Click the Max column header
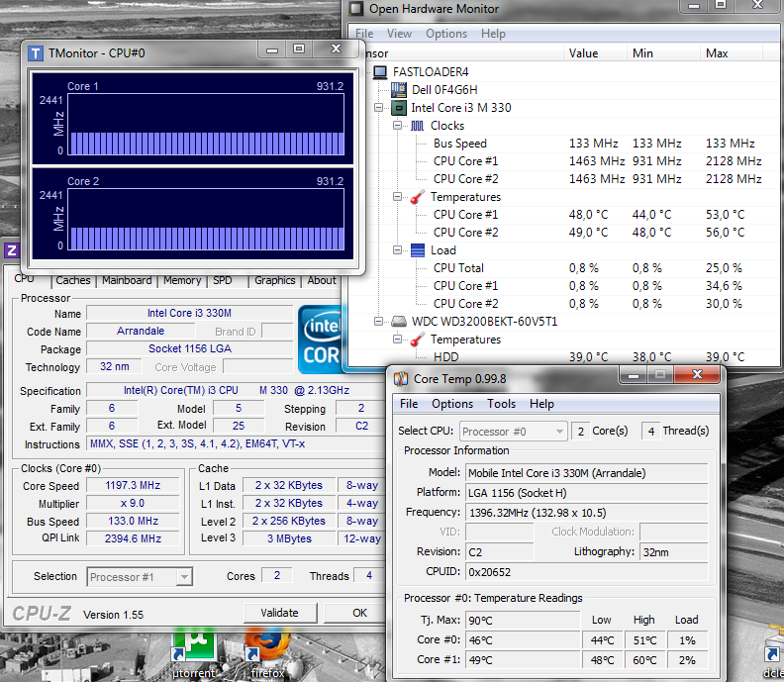Image resolution: width=784 pixels, height=682 pixels. [x=731, y=53]
